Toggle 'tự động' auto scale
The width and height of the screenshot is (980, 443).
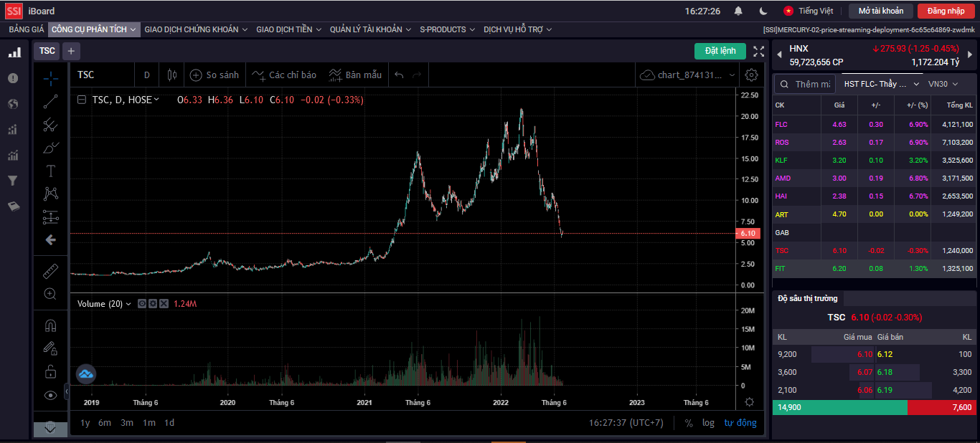tap(740, 423)
